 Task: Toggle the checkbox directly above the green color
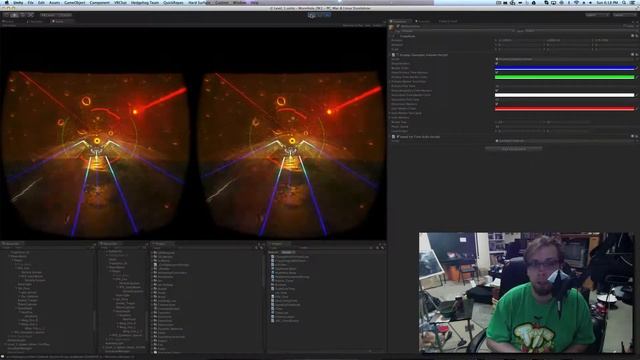coord(496,72)
